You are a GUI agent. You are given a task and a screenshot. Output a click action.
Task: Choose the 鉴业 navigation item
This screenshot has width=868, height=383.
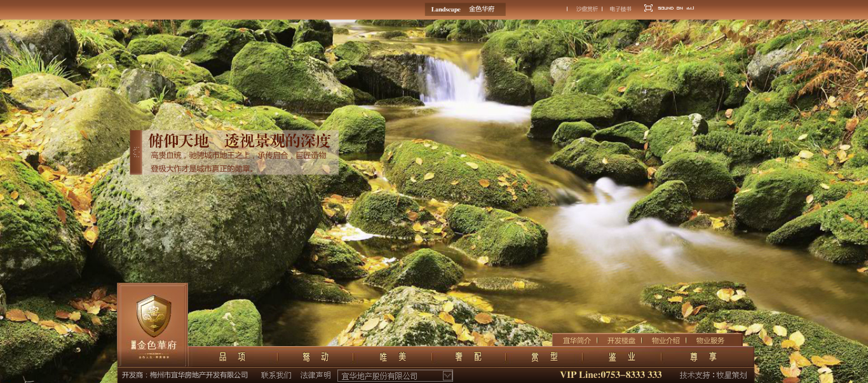621,357
